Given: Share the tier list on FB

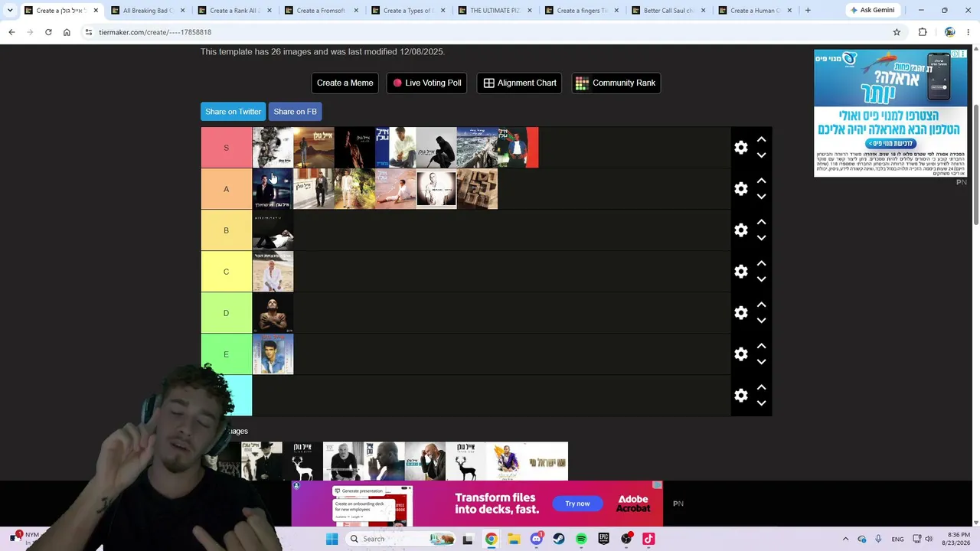Looking at the screenshot, I should (x=295, y=112).
